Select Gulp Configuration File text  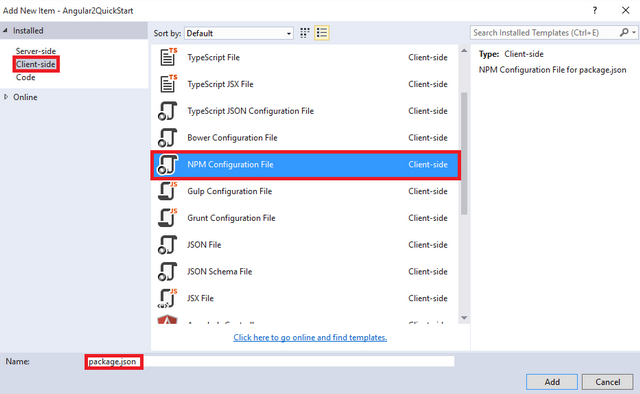229,191
